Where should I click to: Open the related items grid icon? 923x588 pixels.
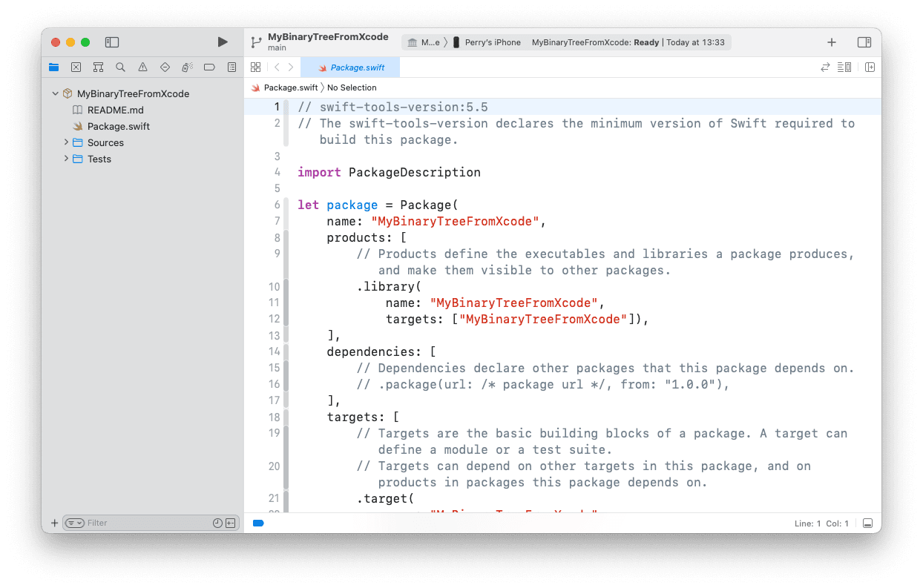[255, 67]
